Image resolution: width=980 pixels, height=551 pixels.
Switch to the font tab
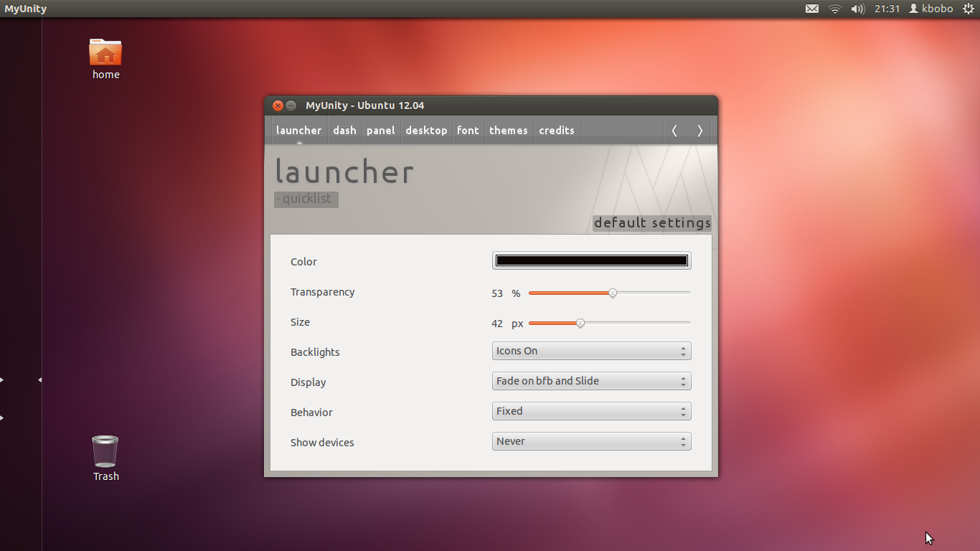click(468, 131)
